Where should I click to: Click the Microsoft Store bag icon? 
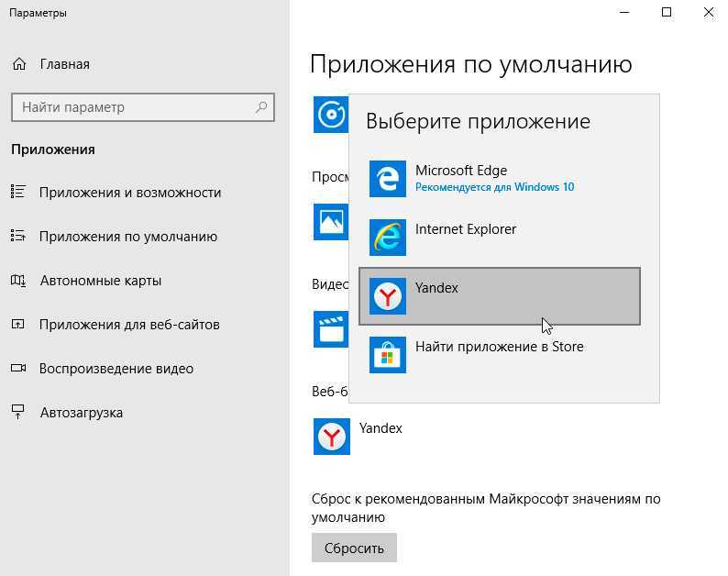coord(388,355)
